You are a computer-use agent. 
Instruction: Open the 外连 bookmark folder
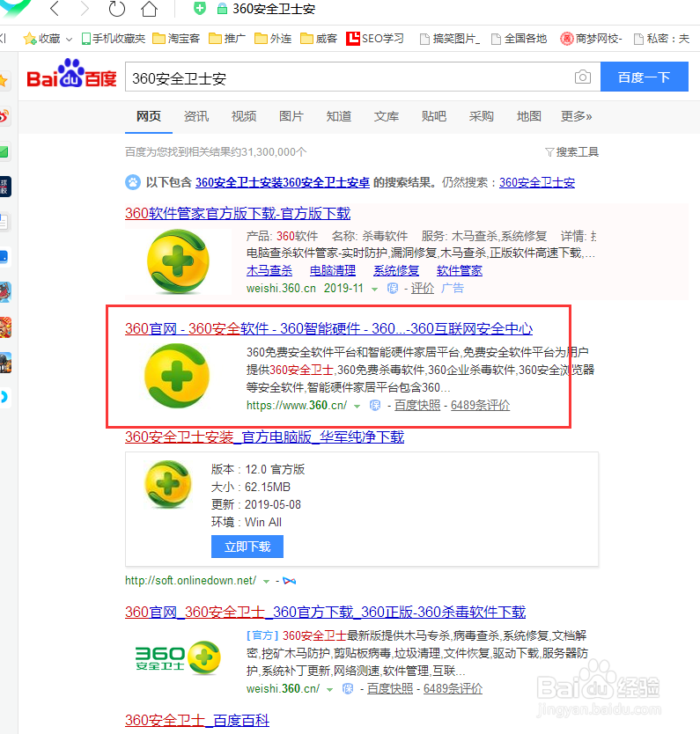pos(273,39)
